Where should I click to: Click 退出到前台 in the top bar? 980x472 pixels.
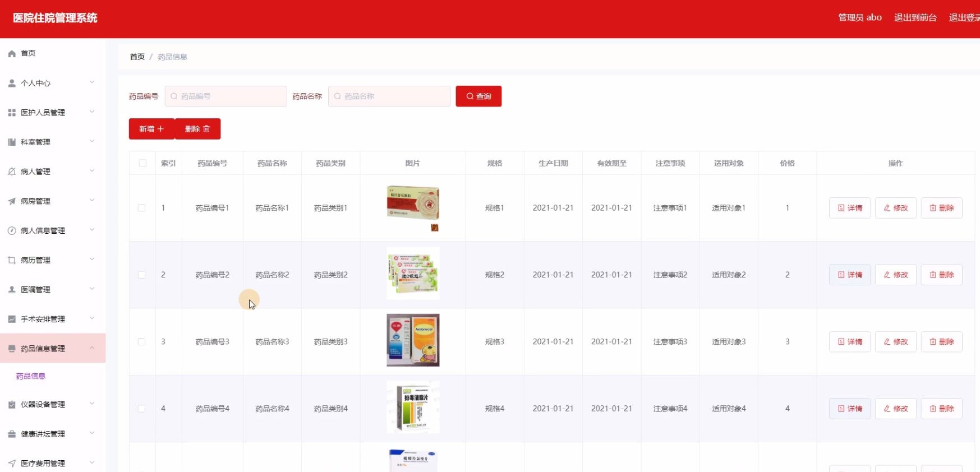(915, 17)
